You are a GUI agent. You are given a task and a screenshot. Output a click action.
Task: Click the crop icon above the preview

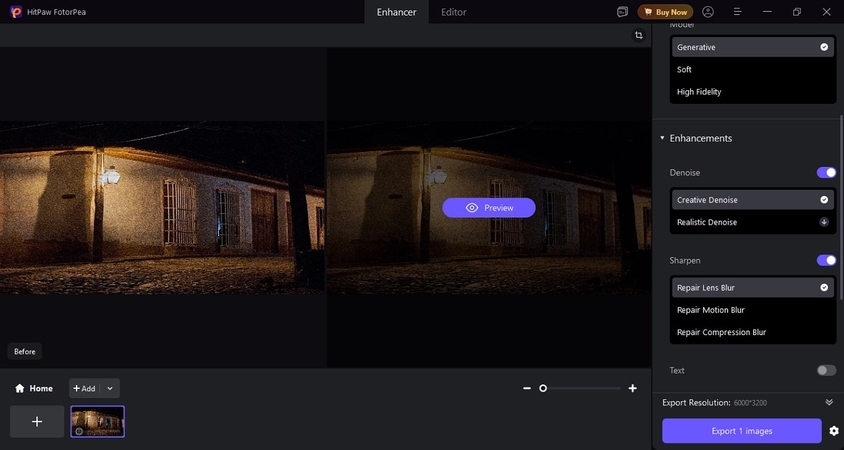[x=639, y=35]
